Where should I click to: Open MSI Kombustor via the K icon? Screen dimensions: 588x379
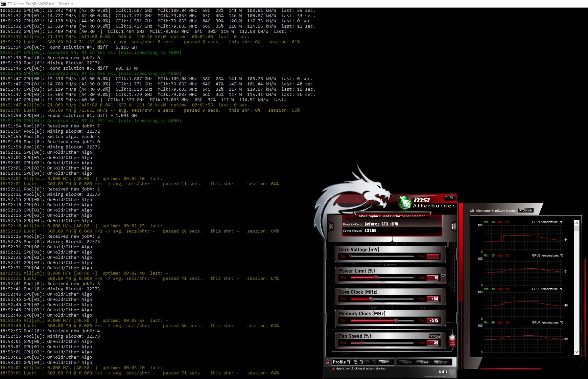tap(331, 226)
